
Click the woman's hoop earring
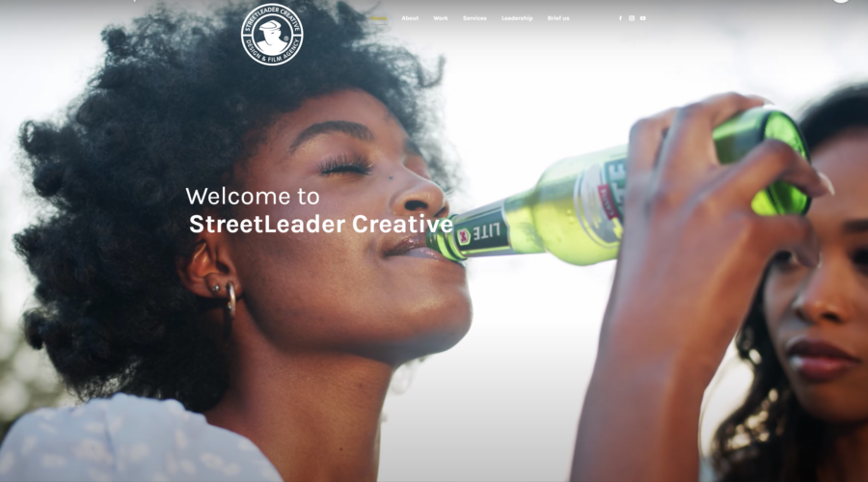click(231, 300)
